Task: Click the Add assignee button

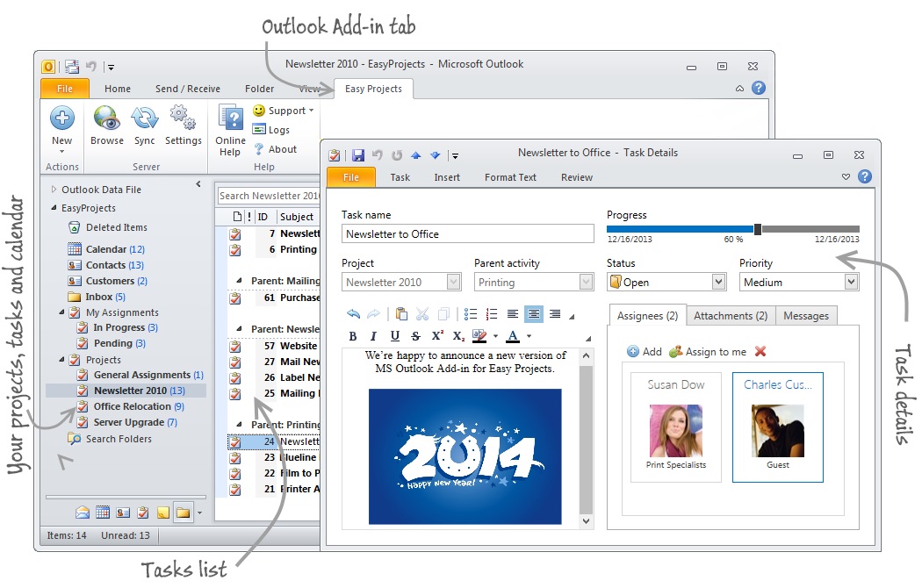Action: (x=645, y=352)
